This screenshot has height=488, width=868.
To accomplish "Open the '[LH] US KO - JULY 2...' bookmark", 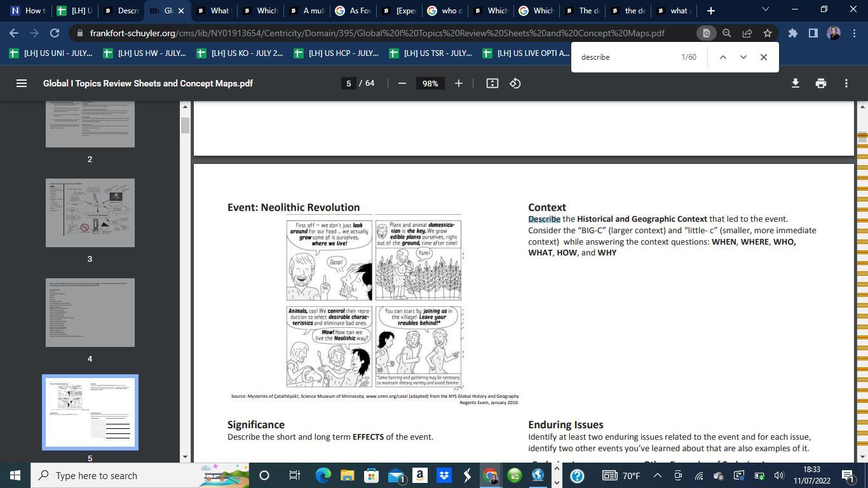I will click(240, 53).
